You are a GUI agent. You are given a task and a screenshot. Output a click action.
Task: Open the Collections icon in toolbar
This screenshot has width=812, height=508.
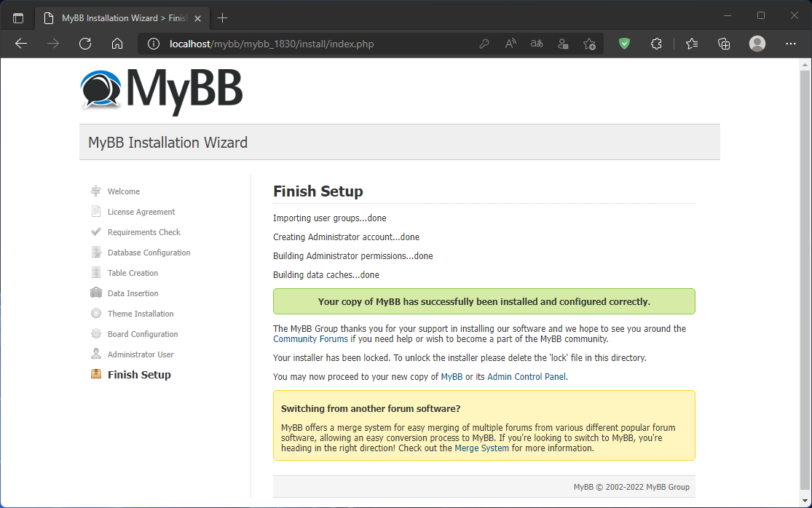(724, 44)
